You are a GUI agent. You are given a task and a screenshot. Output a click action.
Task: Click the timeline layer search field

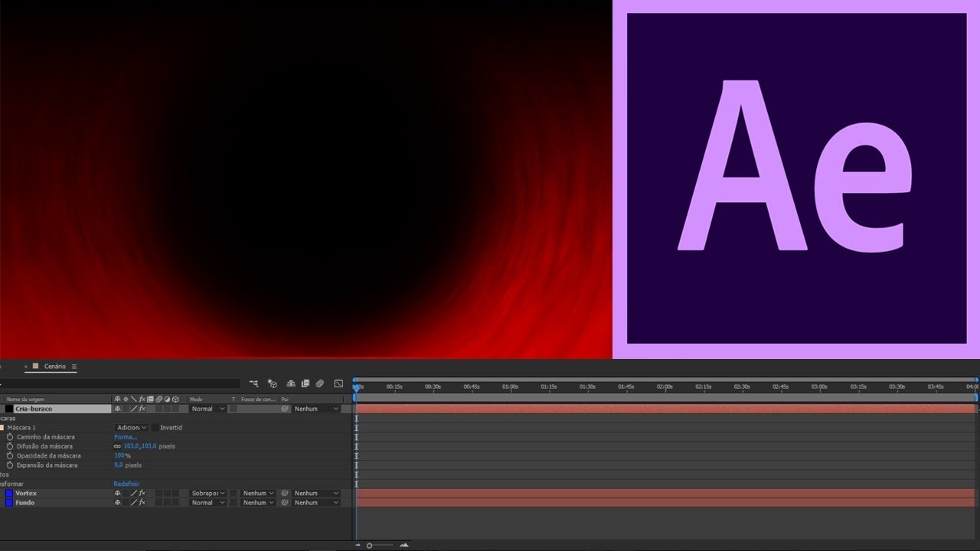coord(119,383)
